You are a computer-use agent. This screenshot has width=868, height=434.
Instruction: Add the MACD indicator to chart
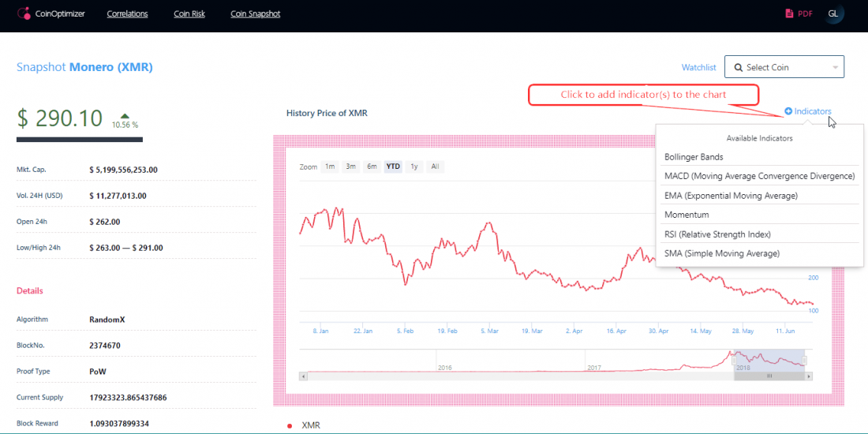[x=759, y=176]
